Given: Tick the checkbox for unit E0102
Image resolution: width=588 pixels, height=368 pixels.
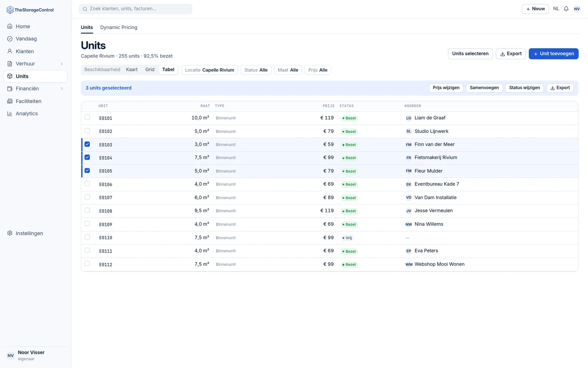Looking at the screenshot, I should coord(87,131).
